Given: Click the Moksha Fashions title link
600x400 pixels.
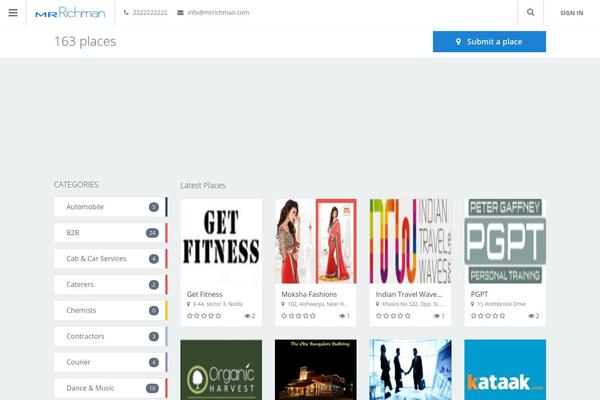Looking at the screenshot, I should [x=309, y=294].
